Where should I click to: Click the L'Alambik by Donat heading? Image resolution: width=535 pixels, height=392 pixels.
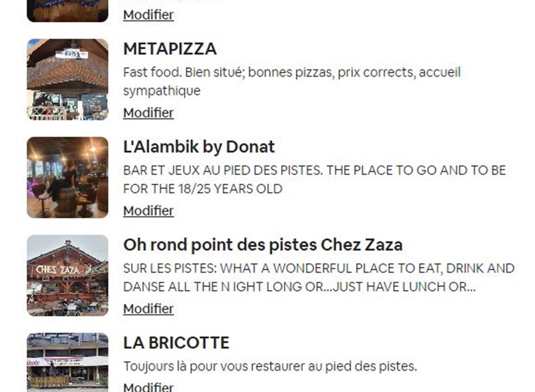(199, 147)
